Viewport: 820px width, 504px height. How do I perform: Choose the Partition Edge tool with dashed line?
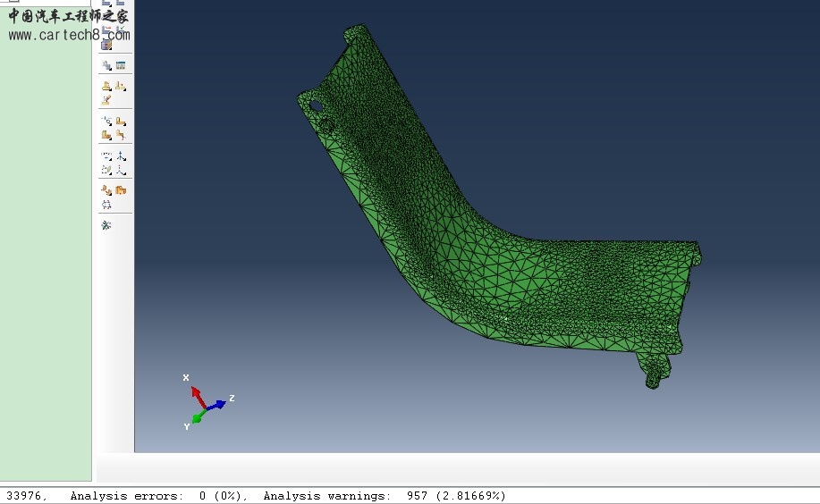[107, 121]
